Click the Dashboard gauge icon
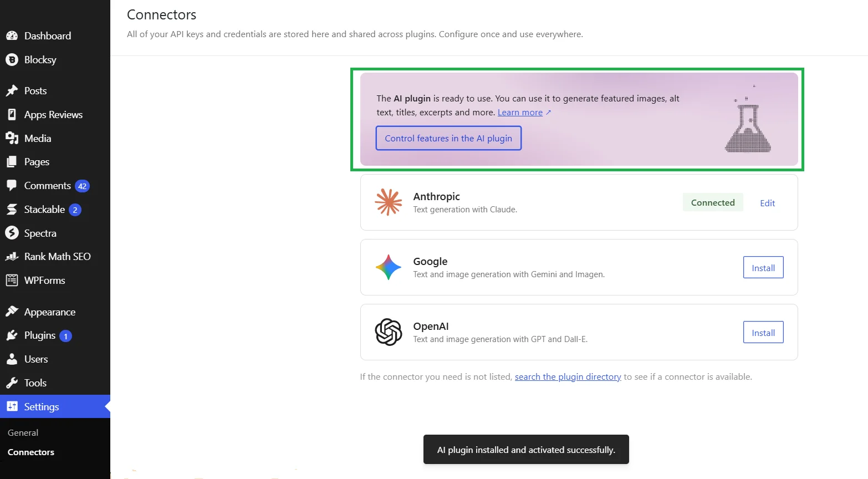868x479 pixels. (x=12, y=35)
